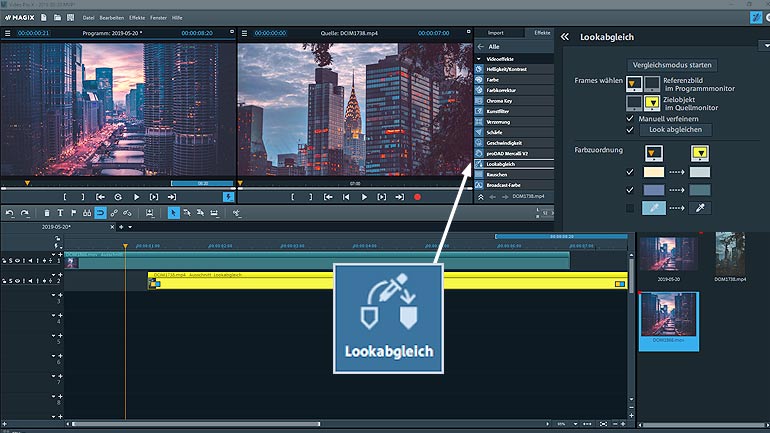The width and height of the screenshot is (770, 433).
Task: Select the Title editor T icon
Action: pos(60,213)
